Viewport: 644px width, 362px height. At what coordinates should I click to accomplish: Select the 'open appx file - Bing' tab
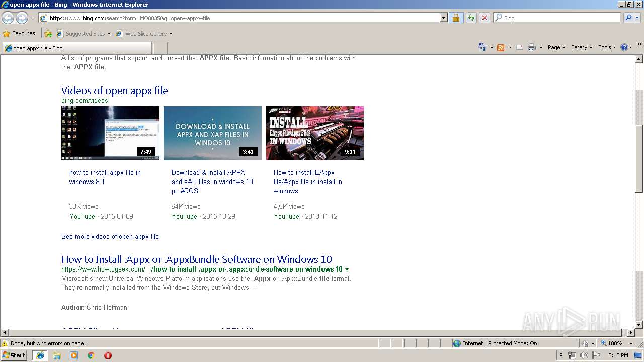tap(76, 48)
